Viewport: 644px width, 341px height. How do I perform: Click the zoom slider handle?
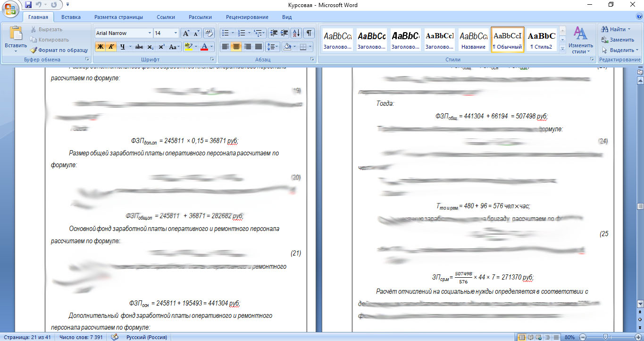coord(605,337)
